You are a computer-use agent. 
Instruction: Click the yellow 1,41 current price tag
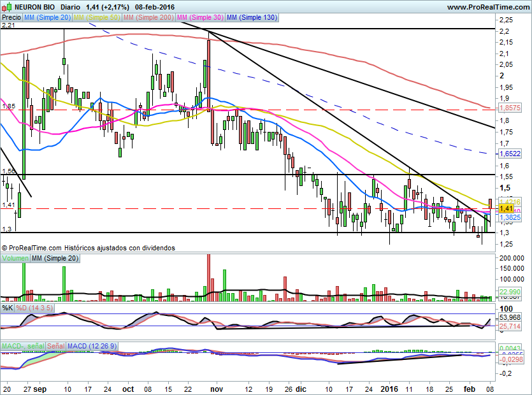pos(507,208)
